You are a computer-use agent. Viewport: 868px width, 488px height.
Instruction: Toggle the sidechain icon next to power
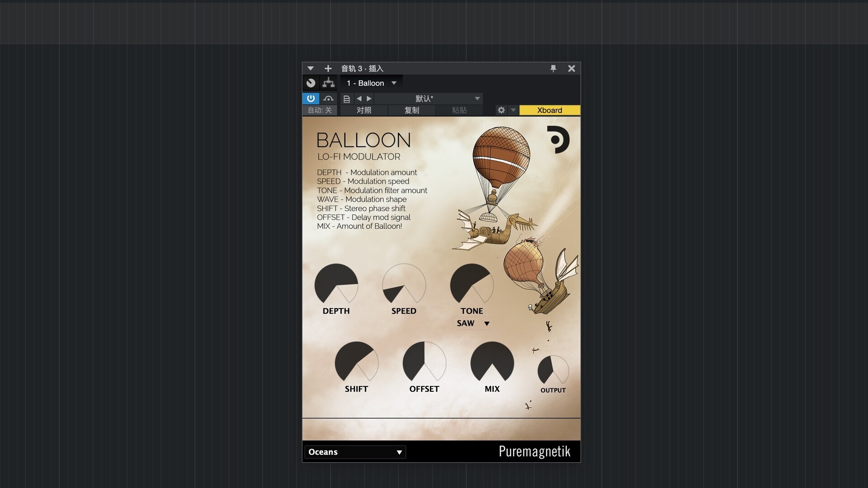point(329,99)
